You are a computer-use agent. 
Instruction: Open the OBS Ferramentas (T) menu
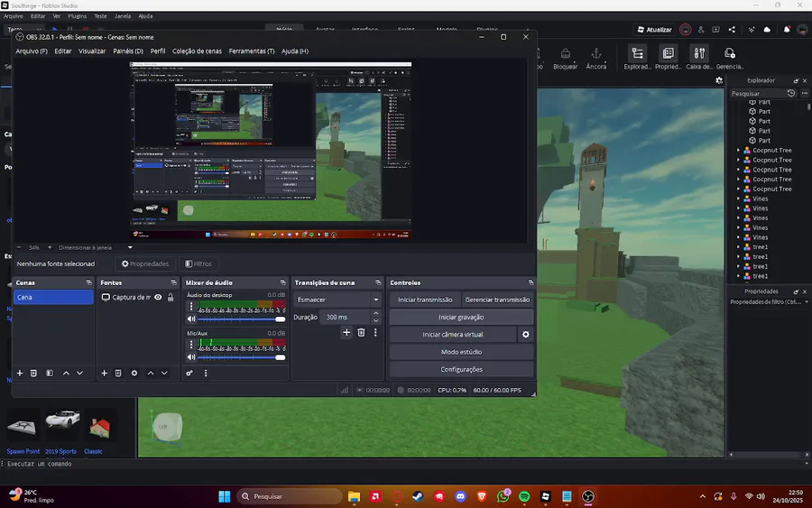point(252,51)
